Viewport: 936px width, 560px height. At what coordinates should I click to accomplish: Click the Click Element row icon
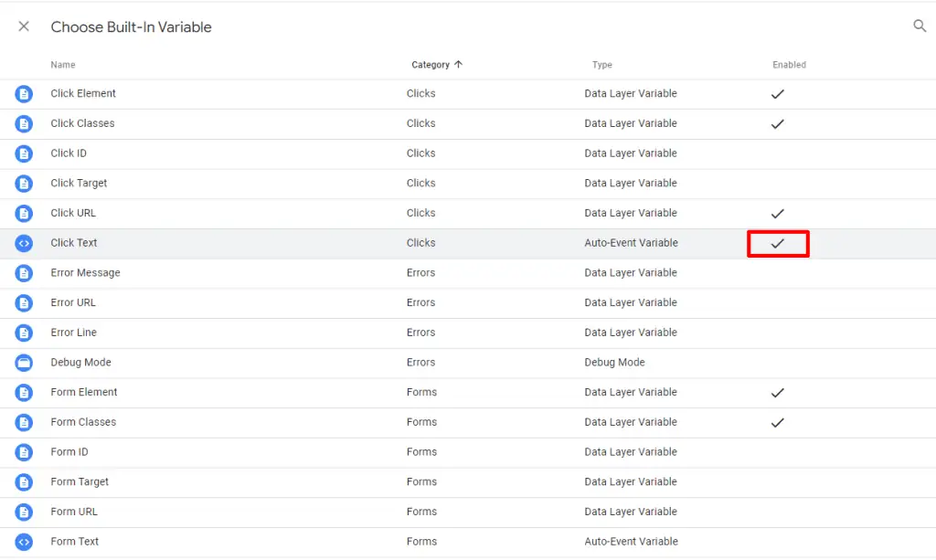tap(24, 94)
